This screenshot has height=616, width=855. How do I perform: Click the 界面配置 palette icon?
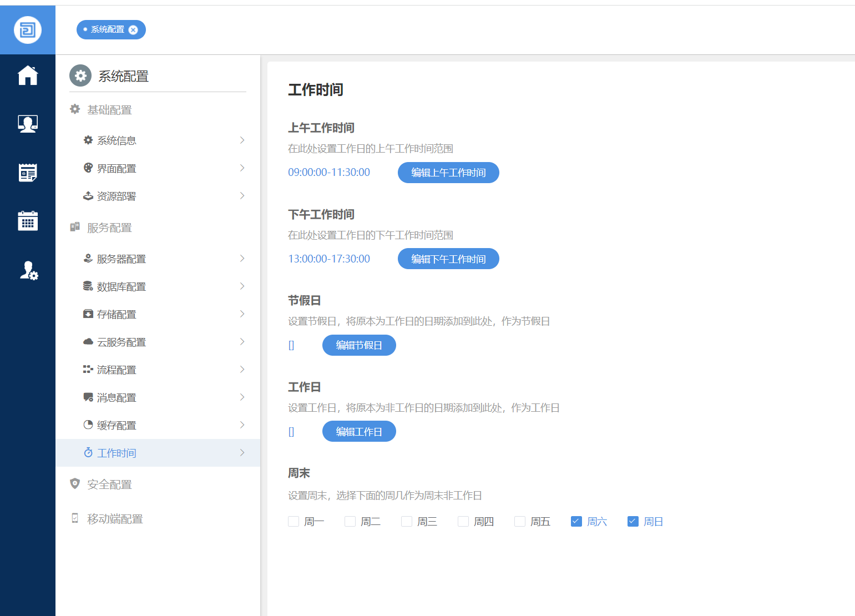pos(88,168)
